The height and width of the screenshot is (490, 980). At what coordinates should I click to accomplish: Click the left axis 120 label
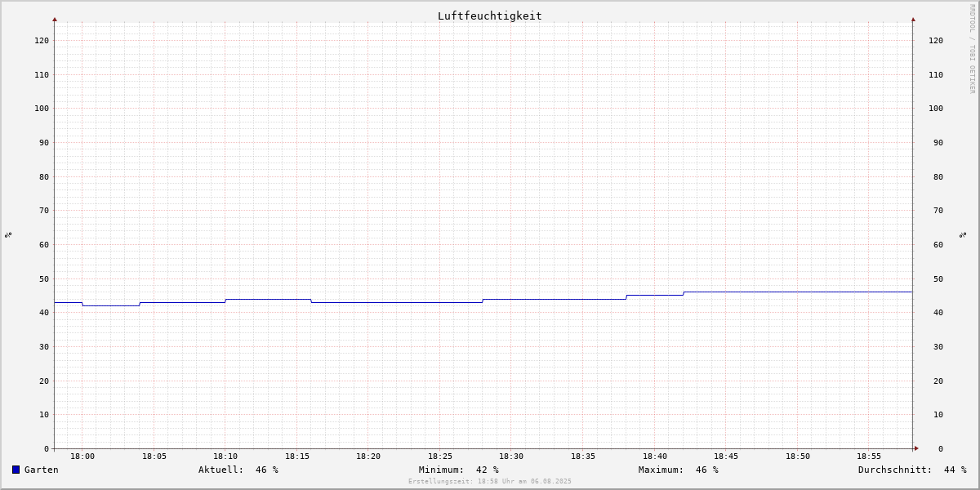tap(42, 41)
